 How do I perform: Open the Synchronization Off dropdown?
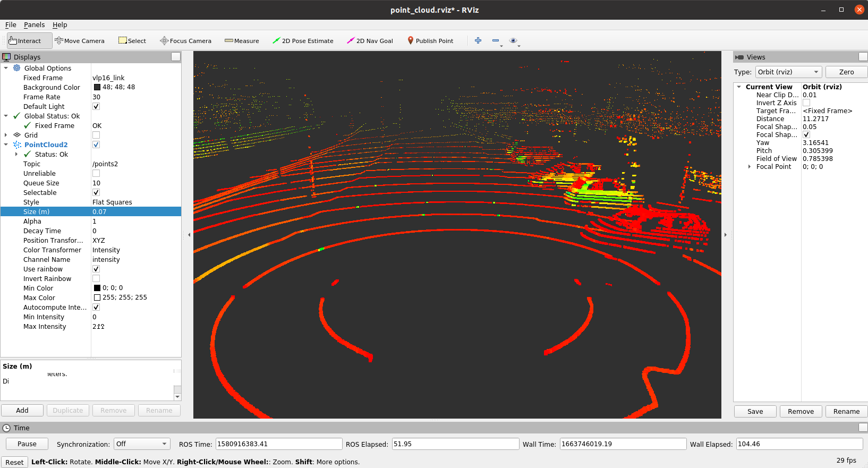click(x=142, y=444)
